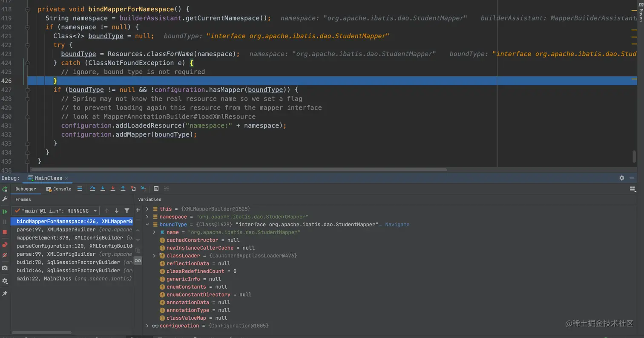This screenshot has height=338, width=644.
Task: Fold the if namespace block at line 420
Action: [x=27, y=27]
